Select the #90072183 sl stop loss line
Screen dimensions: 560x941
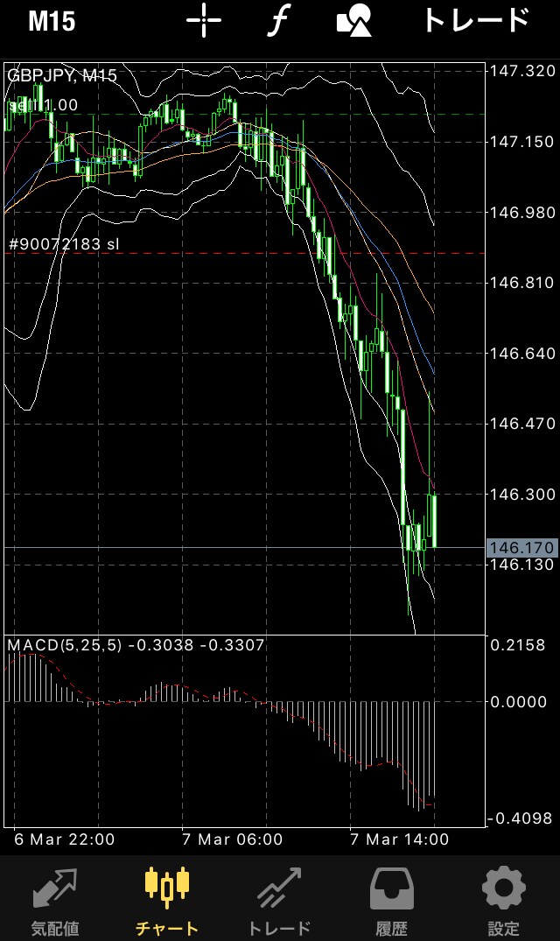(x=64, y=244)
